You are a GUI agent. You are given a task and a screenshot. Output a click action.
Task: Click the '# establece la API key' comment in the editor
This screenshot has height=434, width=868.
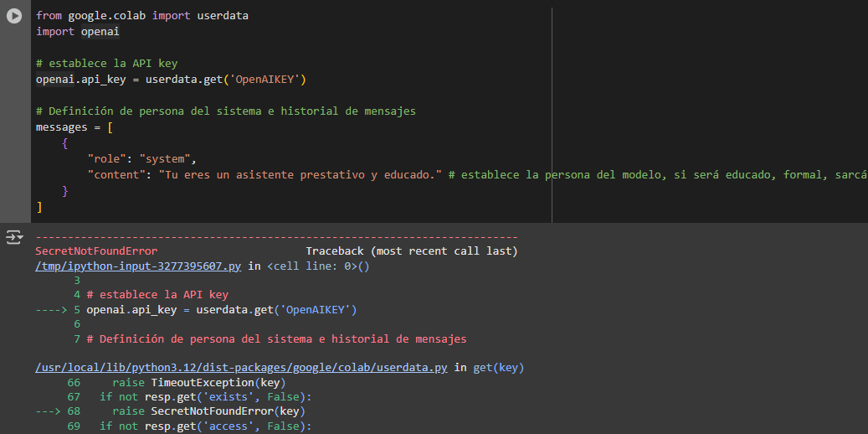pos(107,64)
